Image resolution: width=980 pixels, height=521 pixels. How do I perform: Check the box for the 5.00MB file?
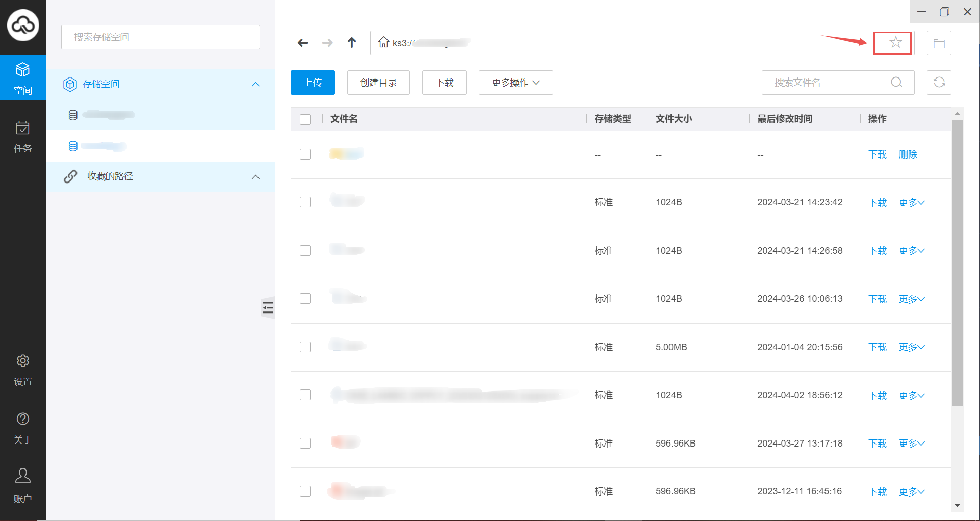click(x=305, y=347)
